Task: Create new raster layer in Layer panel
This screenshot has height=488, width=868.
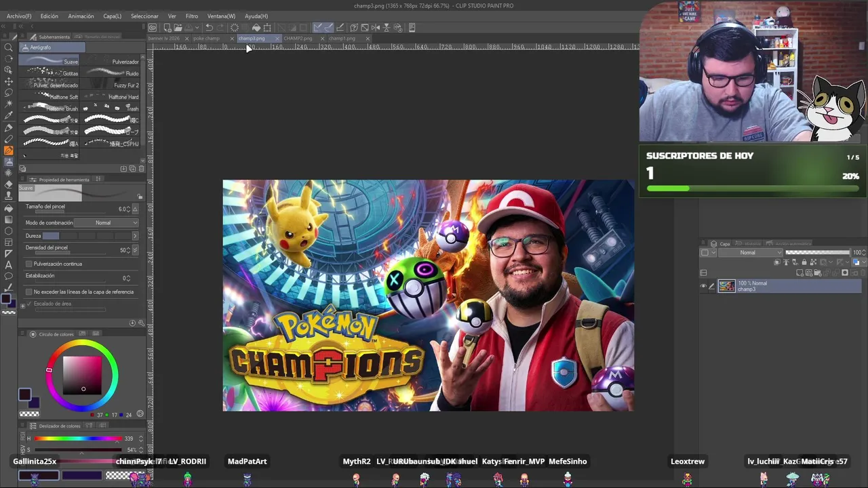Action: pos(801,272)
